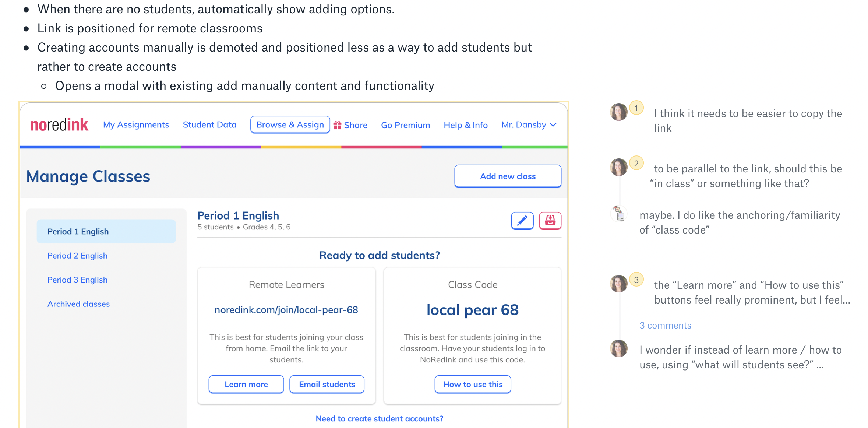The height and width of the screenshot is (428, 868).
Task: Open the noredink.com/join/local-pear-68 link
Action: pyautogui.click(x=286, y=310)
